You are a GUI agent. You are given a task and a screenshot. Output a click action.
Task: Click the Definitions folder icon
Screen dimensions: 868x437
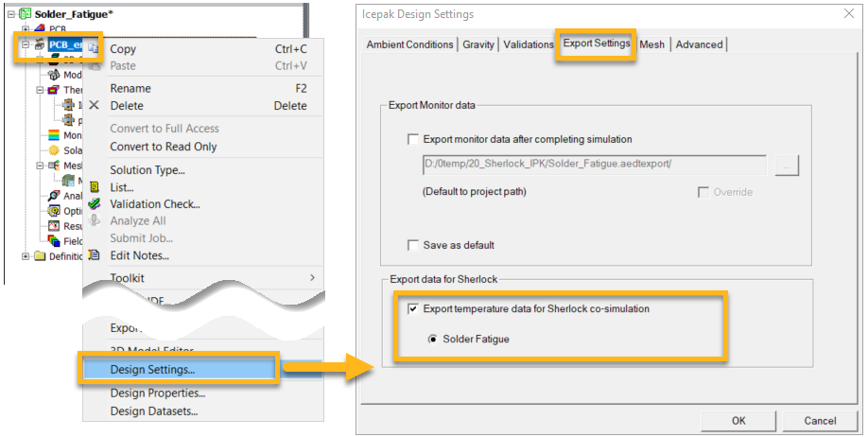pos(40,256)
